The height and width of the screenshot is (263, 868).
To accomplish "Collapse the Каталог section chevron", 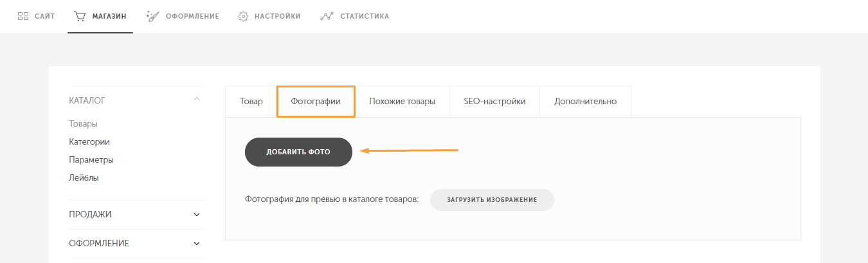I will tap(197, 99).
